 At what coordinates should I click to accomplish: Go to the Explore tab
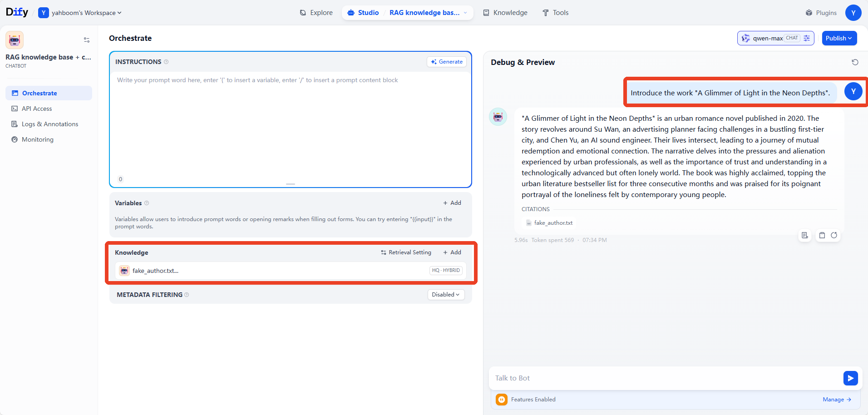click(316, 13)
